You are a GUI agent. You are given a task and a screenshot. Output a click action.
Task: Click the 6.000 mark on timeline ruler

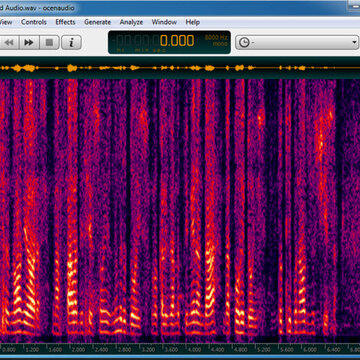click(310, 350)
